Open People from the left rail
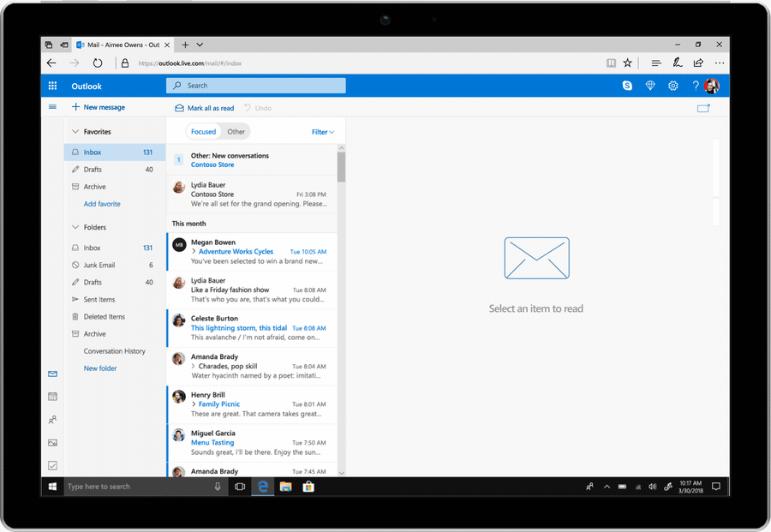Viewport: 771px width, 532px height. click(x=52, y=419)
